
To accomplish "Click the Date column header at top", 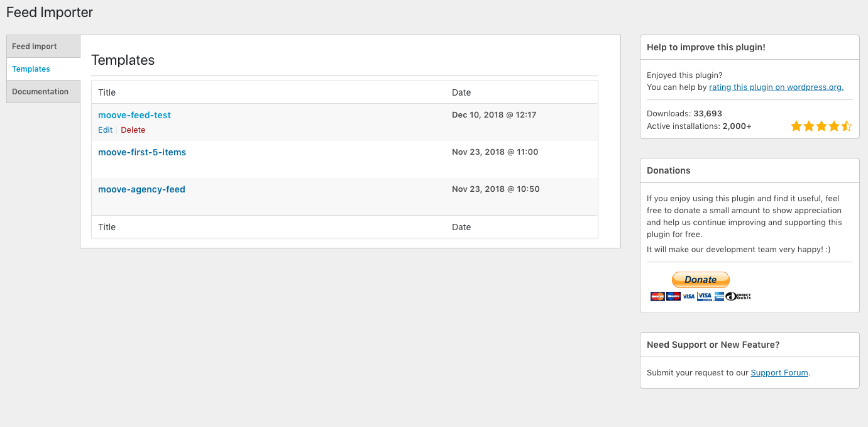I will pos(461,92).
